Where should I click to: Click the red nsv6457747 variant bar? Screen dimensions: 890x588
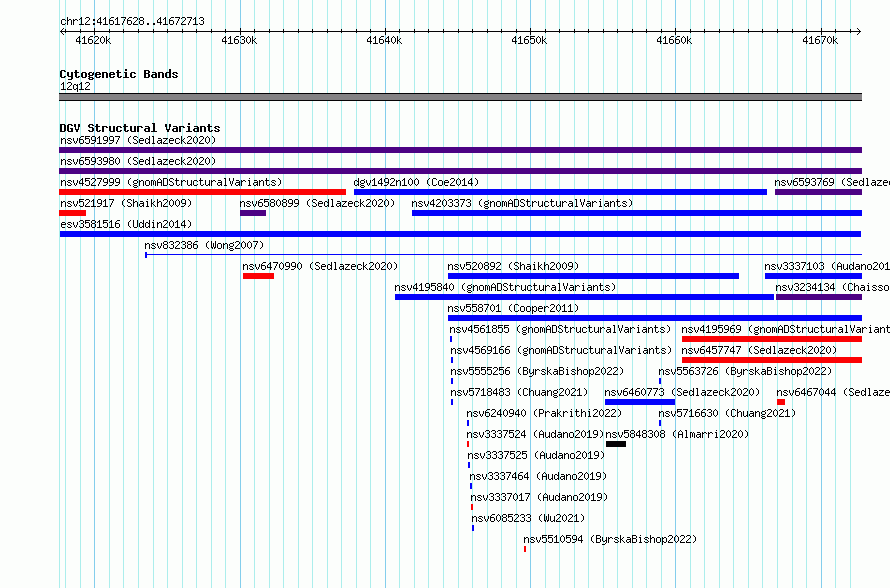[x=772, y=360]
